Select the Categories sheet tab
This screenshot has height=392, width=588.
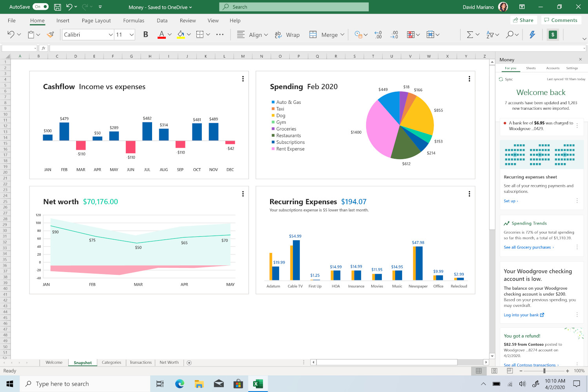[111, 363]
